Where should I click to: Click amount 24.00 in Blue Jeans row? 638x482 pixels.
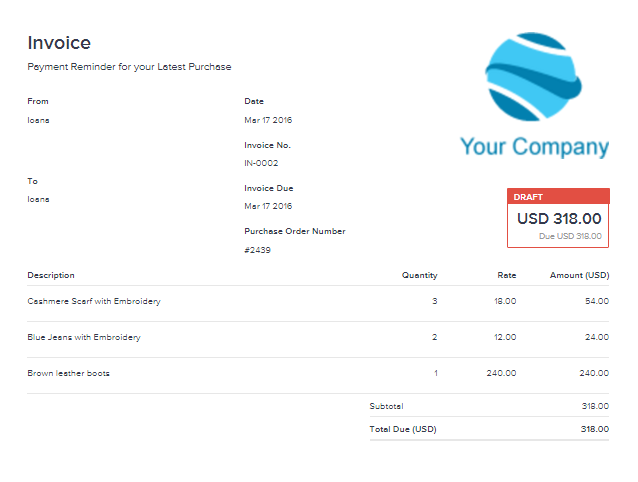click(597, 337)
